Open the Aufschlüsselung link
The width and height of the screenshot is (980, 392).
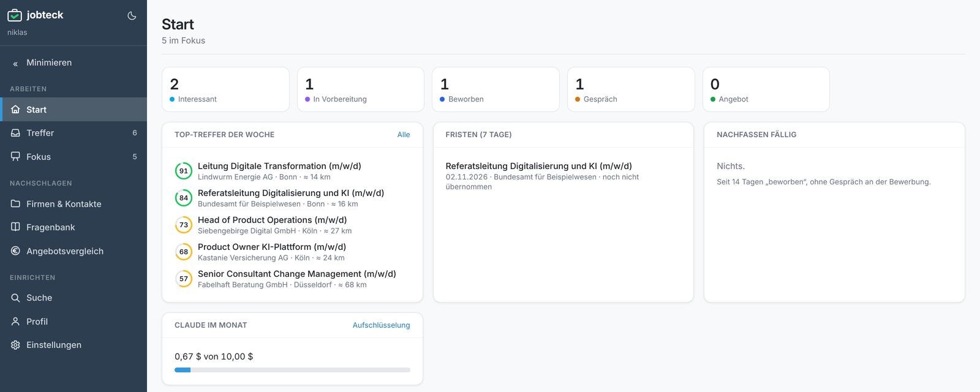point(381,325)
